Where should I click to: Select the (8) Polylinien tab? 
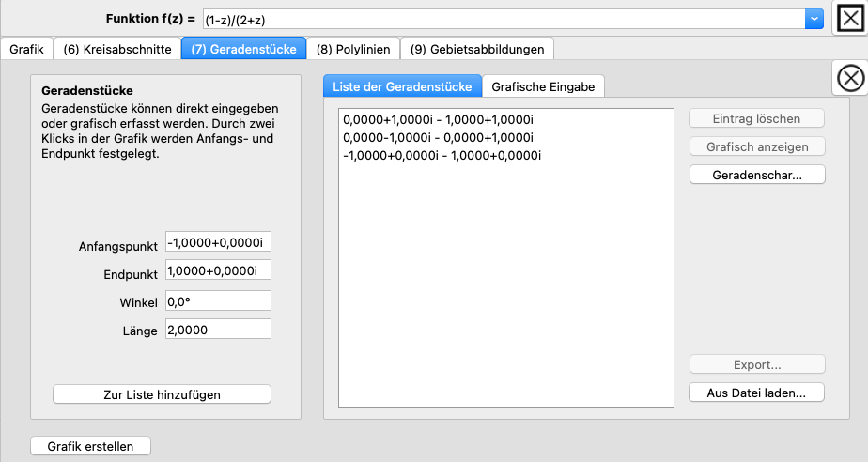point(353,48)
